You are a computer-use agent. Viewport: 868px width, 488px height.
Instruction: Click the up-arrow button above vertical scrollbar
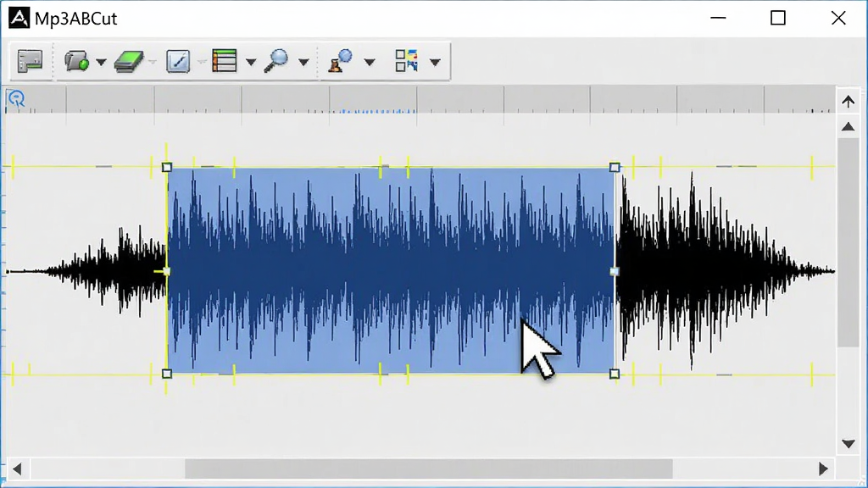[x=848, y=102]
